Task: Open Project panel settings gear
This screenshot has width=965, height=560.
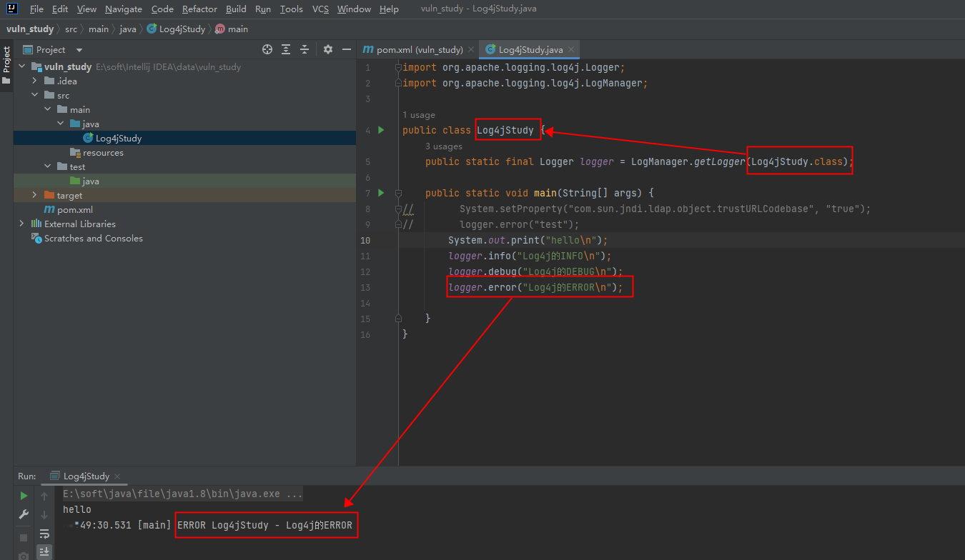Action: click(x=328, y=49)
